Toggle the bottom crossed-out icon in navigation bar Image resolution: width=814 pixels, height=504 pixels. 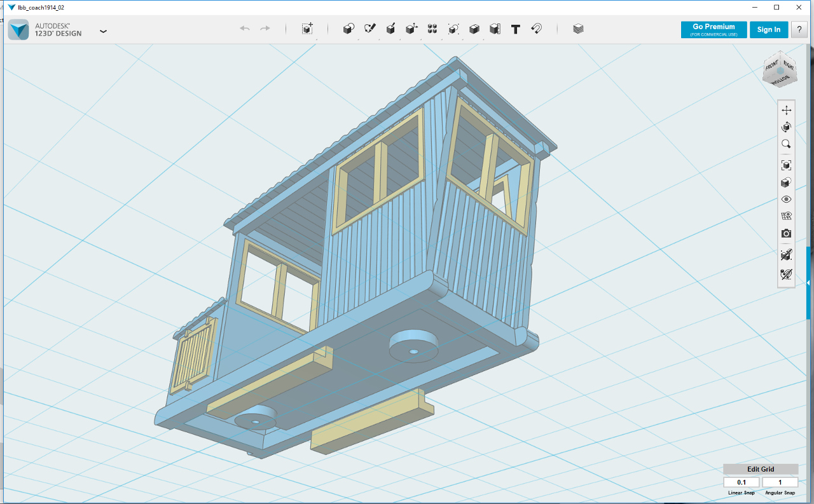coord(786,275)
